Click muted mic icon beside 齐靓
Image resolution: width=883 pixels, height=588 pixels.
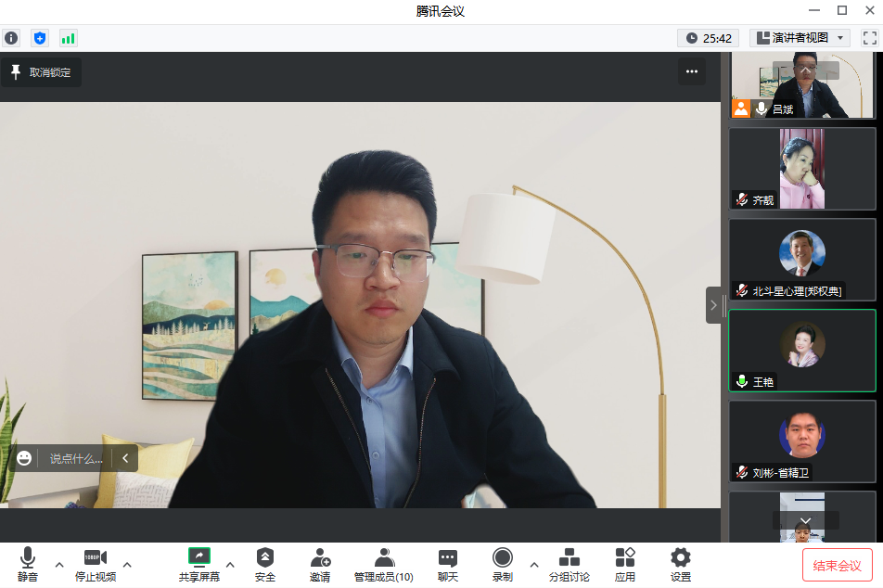click(742, 199)
